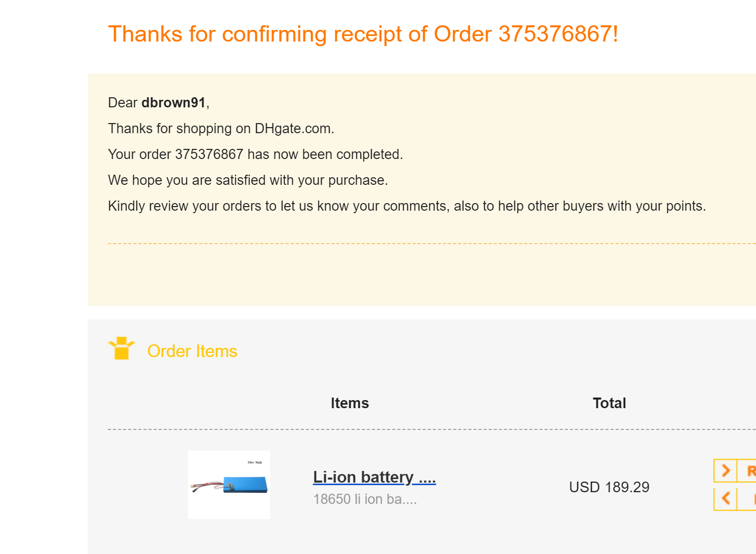Click 'We hope you are satisfied' sentence
This screenshot has width=756, height=554.
click(x=248, y=180)
